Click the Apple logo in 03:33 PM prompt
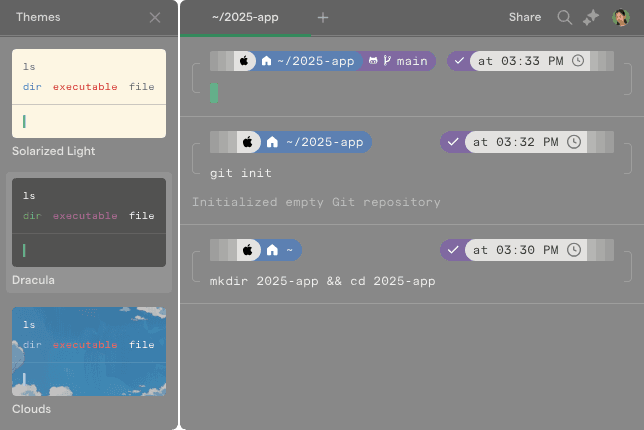This screenshot has width=644, height=430. click(x=244, y=61)
